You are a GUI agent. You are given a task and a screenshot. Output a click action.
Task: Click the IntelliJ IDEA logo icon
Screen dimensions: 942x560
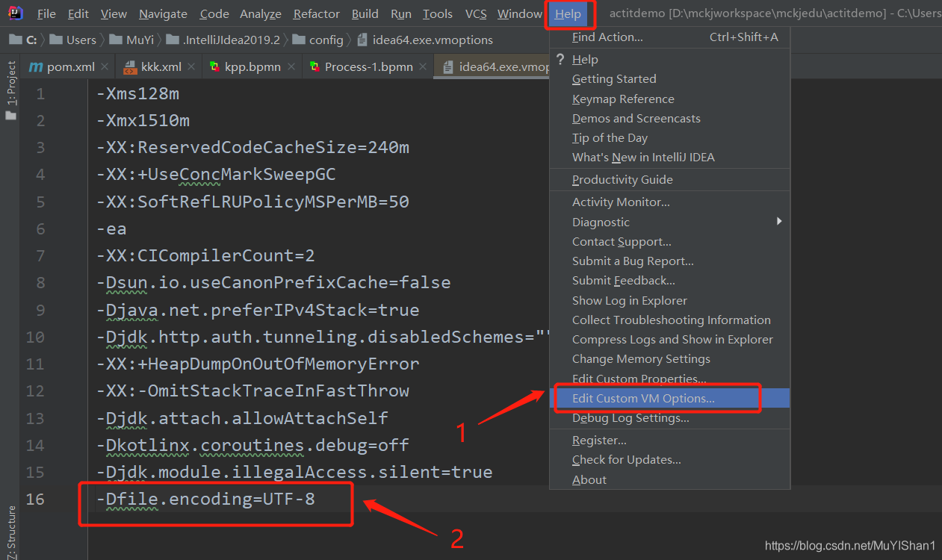point(15,13)
